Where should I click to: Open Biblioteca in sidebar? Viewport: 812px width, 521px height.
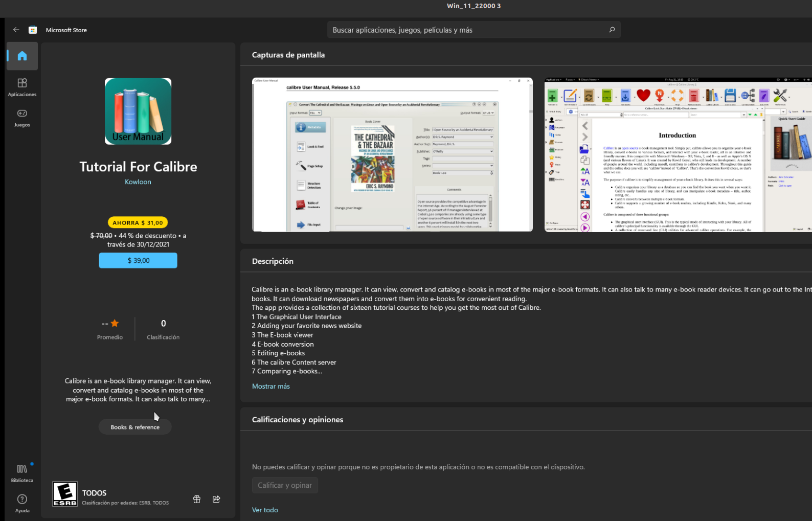click(22, 473)
